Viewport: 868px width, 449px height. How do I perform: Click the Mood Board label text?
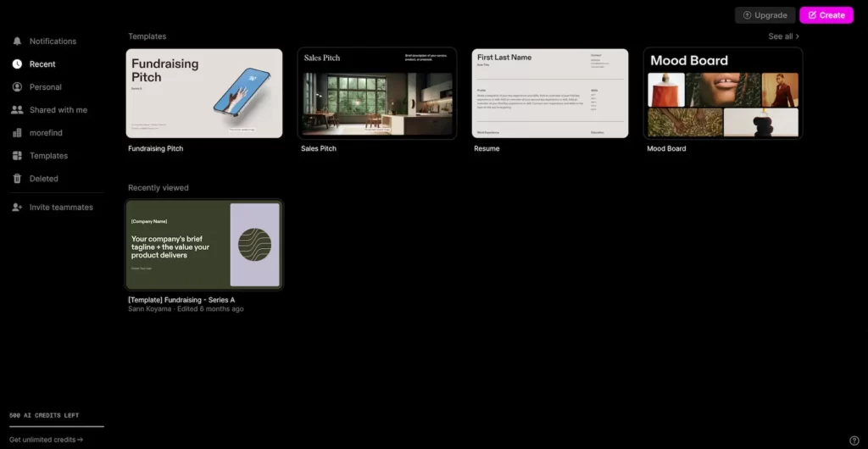pos(666,149)
